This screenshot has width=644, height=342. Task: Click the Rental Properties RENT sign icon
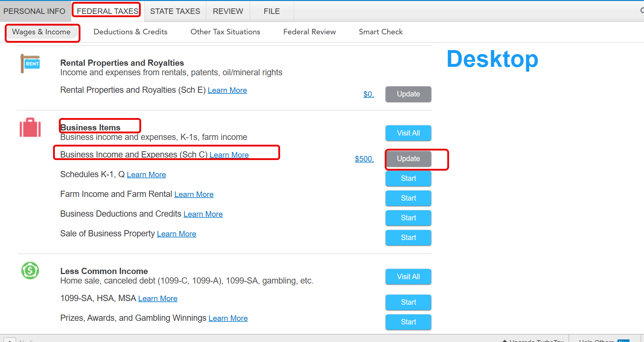pyautogui.click(x=30, y=64)
